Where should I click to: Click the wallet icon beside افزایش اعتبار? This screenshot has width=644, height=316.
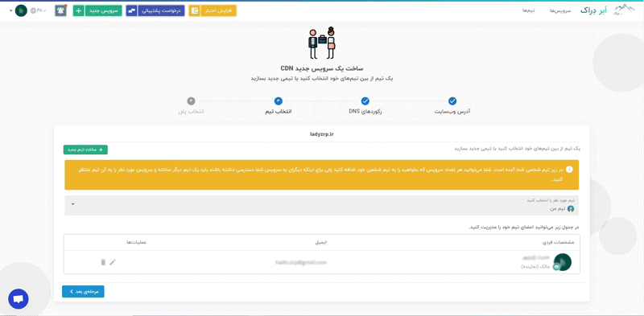point(194,10)
